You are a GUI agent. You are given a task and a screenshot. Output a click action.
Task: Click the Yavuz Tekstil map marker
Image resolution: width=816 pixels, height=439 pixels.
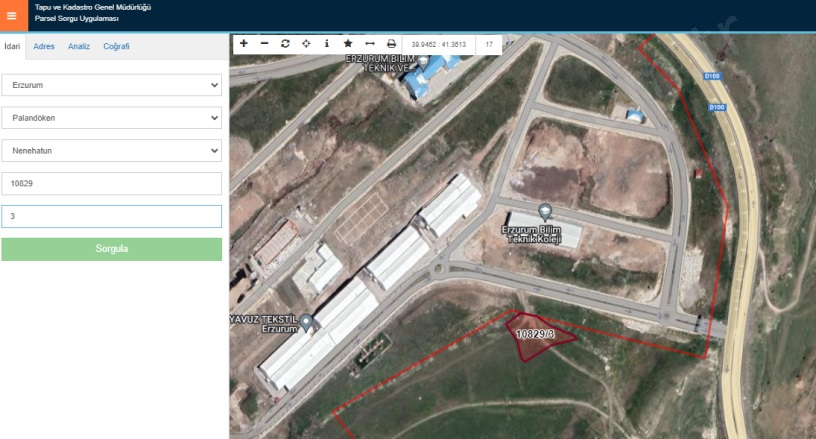[306, 321]
